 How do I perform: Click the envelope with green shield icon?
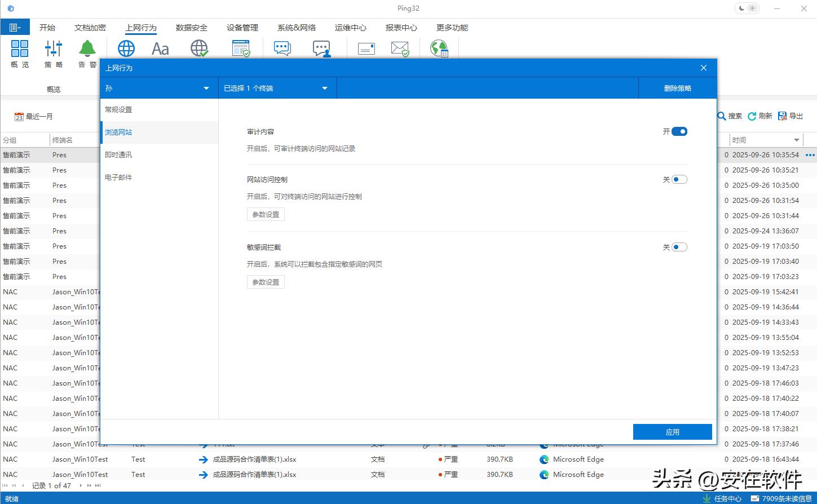[x=400, y=49]
